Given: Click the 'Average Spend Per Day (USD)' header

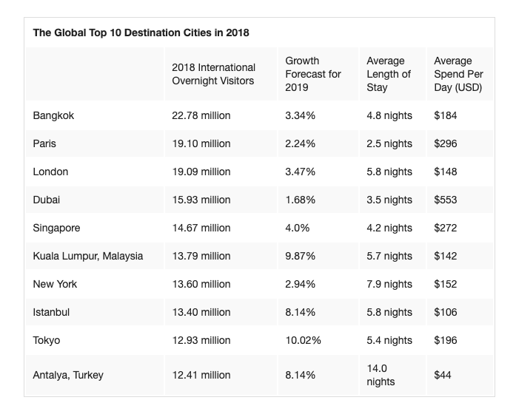Looking at the screenshot, I should (458, 74).
